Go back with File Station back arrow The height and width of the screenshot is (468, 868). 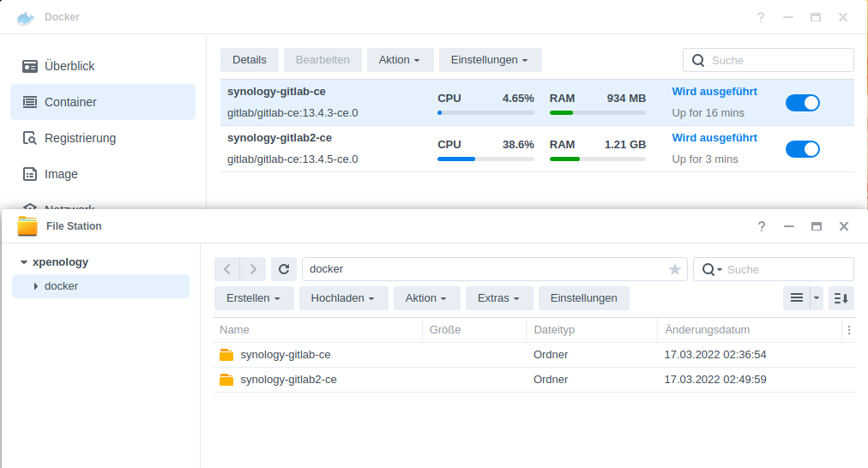pos(227,269)
